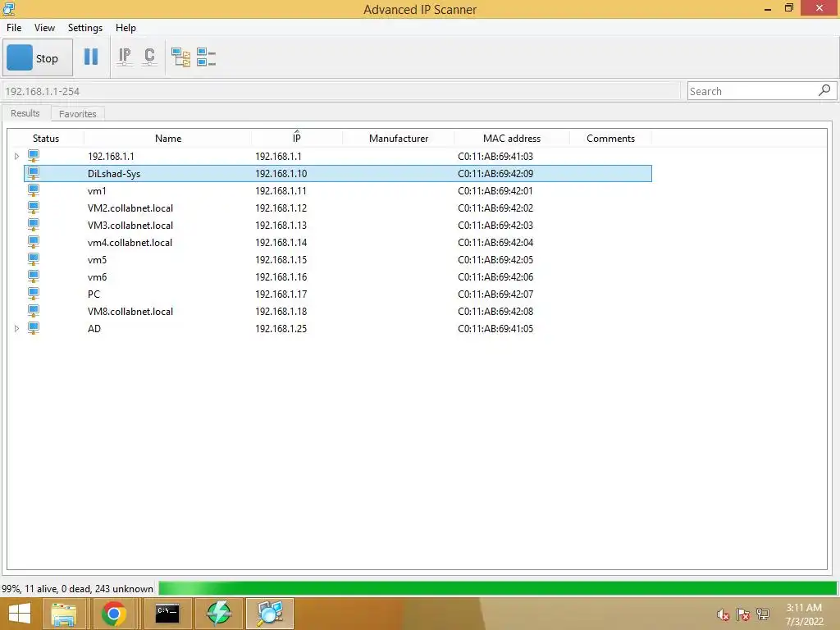Pause the scan with the pause icon
The height and width of the screenshot is (630, 840).
click(91, 57)
